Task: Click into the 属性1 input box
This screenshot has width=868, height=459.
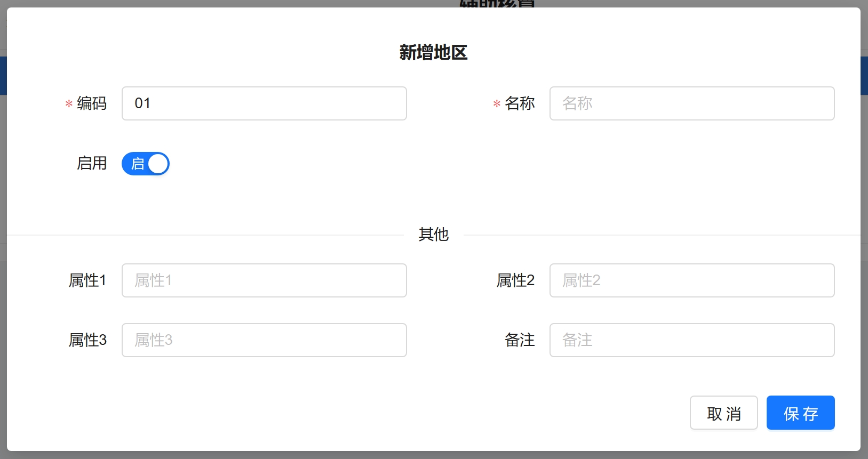Action: (x=264, y=280)
